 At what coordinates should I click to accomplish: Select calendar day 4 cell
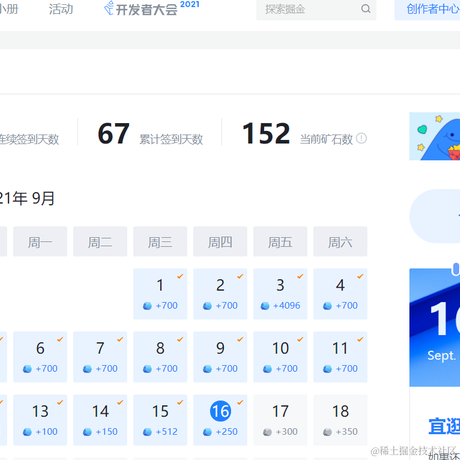(x=340, y=294)
